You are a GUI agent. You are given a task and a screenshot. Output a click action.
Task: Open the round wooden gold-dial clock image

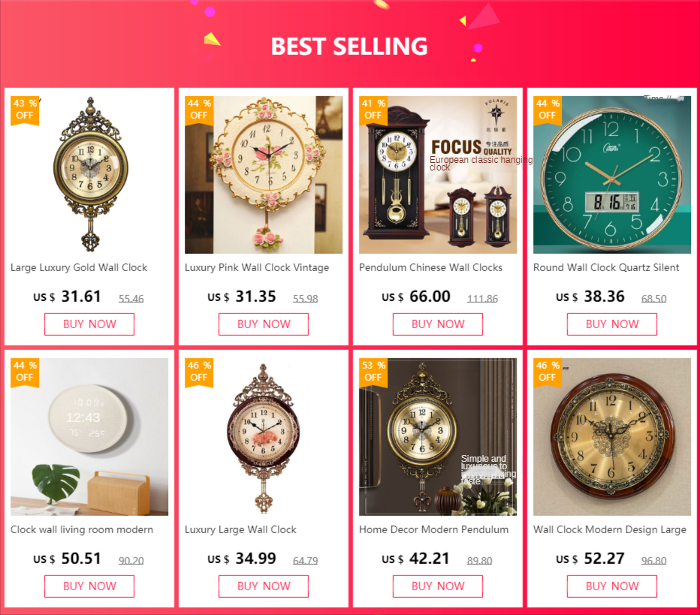coord(612,437)
